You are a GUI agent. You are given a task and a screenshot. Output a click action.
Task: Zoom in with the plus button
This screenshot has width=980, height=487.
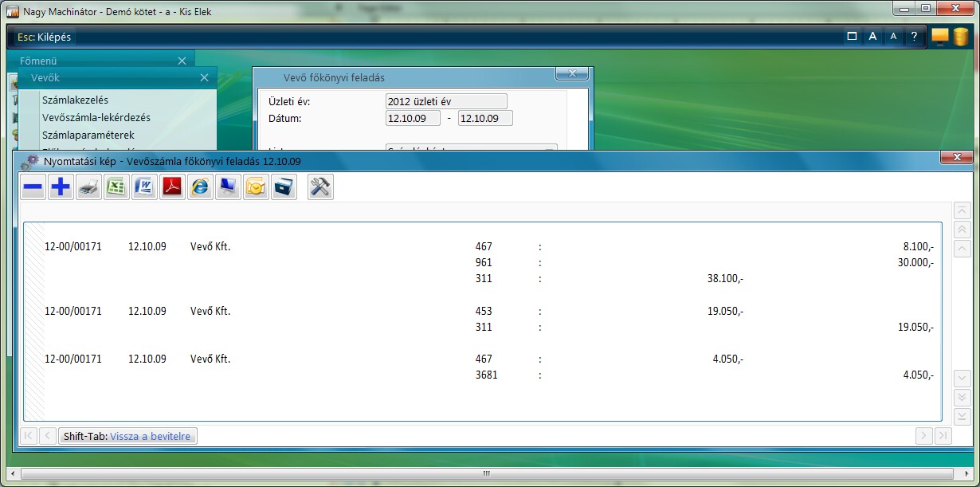pos(61,187)
